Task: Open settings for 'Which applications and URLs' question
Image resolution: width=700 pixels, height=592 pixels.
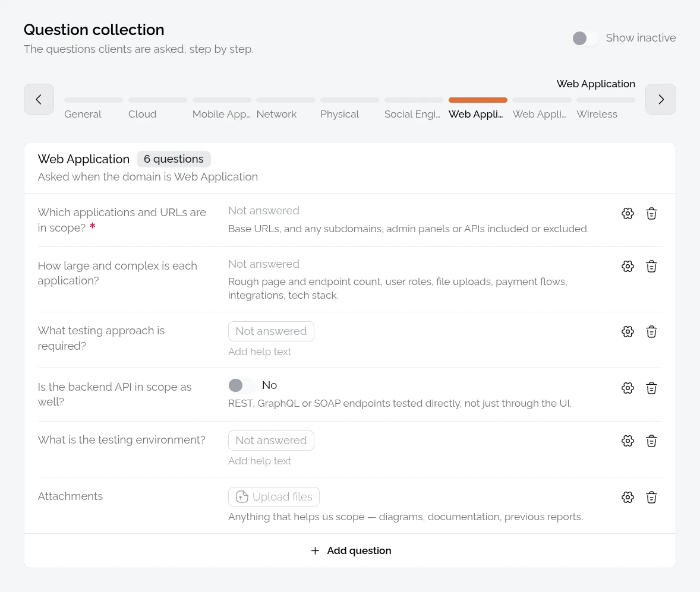Action: point(628,214)
